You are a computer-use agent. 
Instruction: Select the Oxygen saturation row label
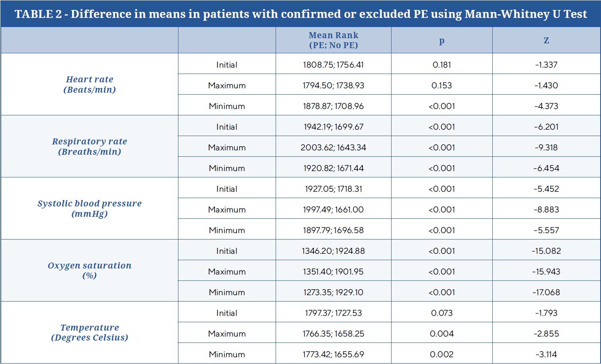(x=90, y=271)
